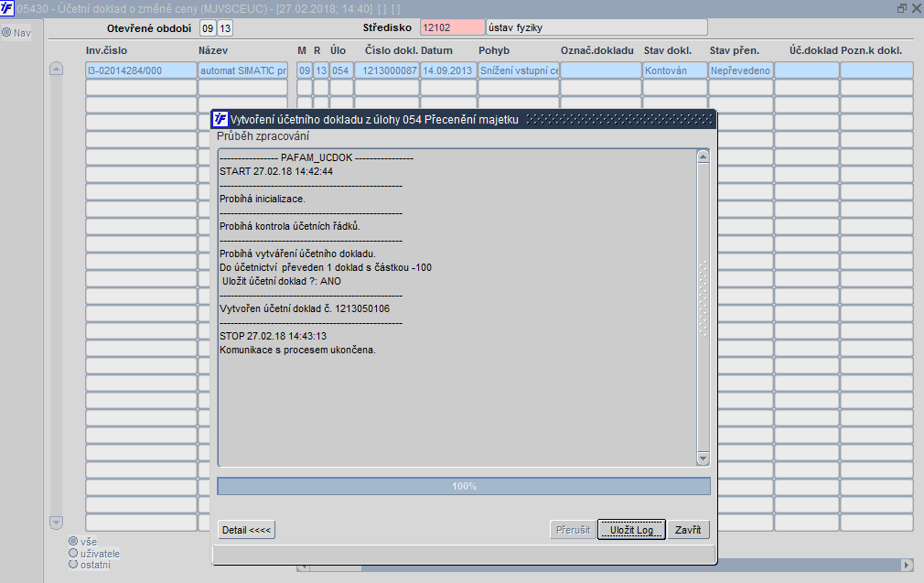Click the Středisko field 12102
Viewport: 924px width, 583px height.
click(x=453, y=27)
